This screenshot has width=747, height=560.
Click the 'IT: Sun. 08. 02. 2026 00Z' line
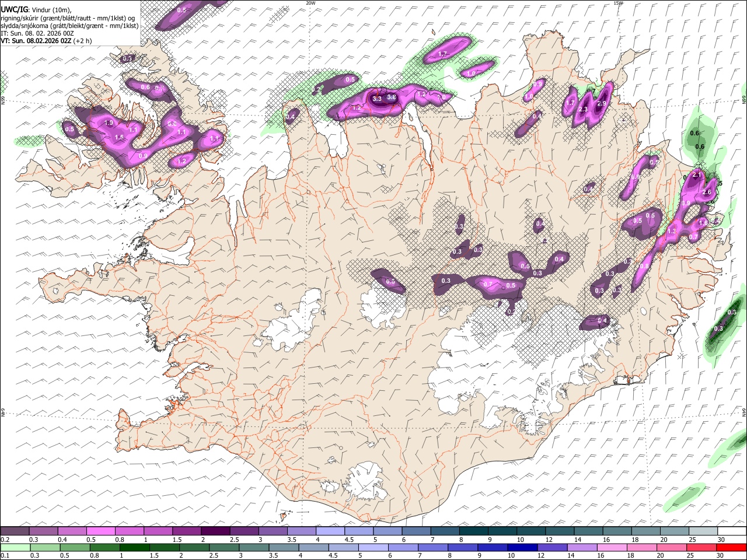pos(37,33)
